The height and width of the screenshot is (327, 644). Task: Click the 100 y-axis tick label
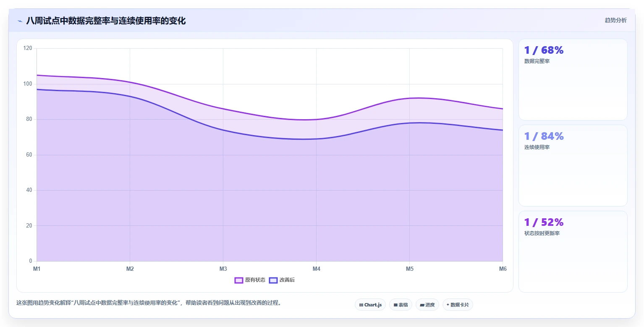pos(28,84)
